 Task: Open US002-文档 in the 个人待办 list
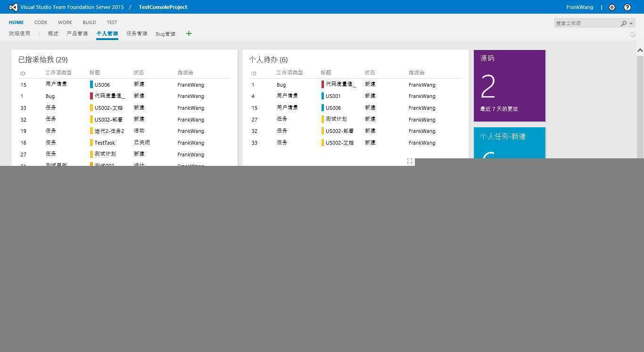339,143
